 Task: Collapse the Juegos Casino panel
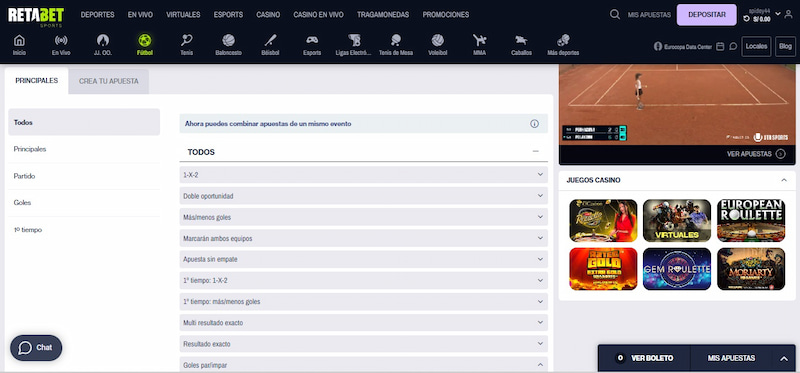[784, 180]
